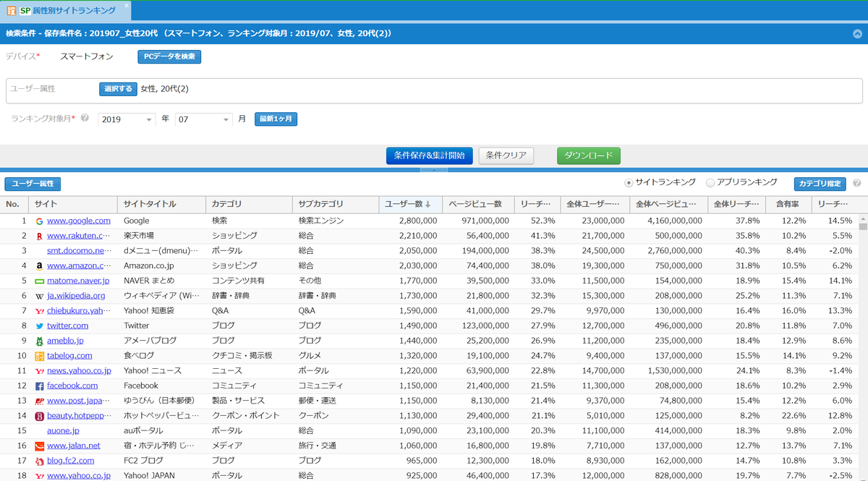Click the Google favicon in row 1
Screen dimensions: 868x481
pos(40,221)
